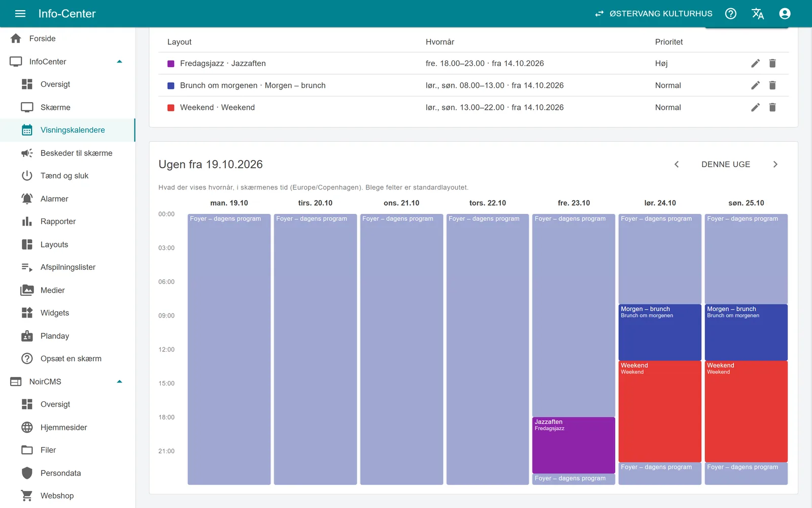The width and height of the screenshot is (812, 508).
Task: Collapse the NoirCMS sidebar section
Action: pyautogui.click(x=120, y=382)
